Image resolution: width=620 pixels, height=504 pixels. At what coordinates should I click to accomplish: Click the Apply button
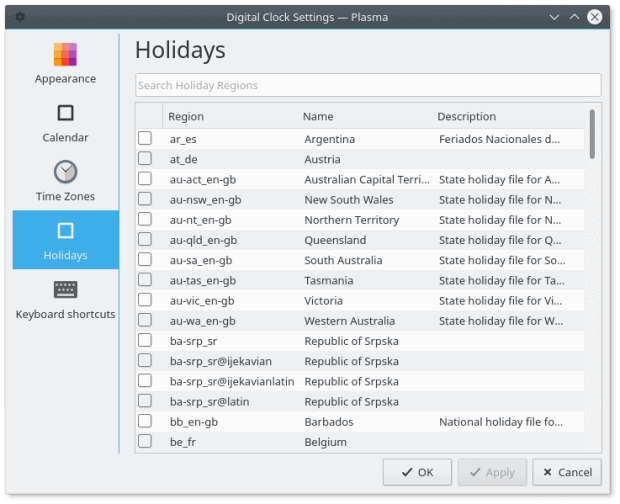(x=489, y=472)
